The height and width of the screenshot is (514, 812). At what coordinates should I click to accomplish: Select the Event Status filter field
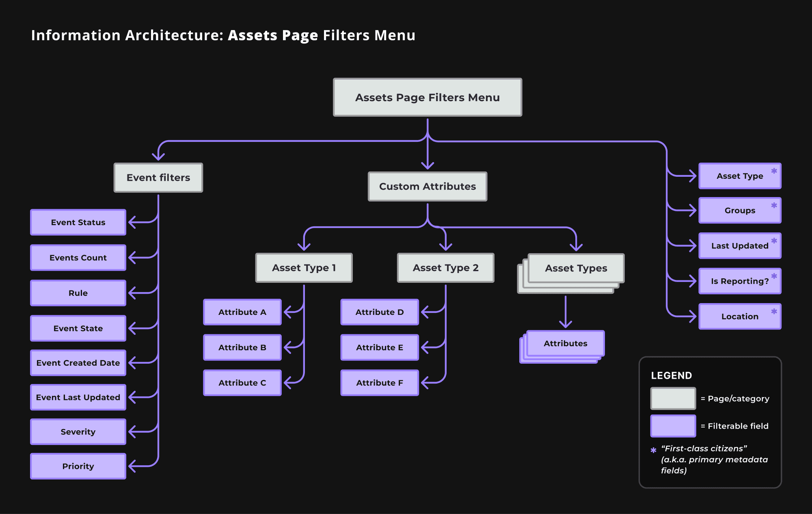point(78,222)
